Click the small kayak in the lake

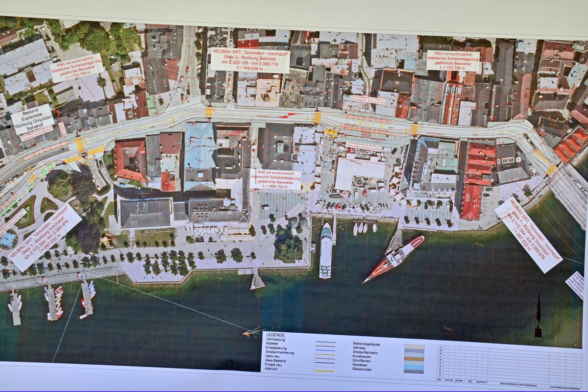[252, 333]
